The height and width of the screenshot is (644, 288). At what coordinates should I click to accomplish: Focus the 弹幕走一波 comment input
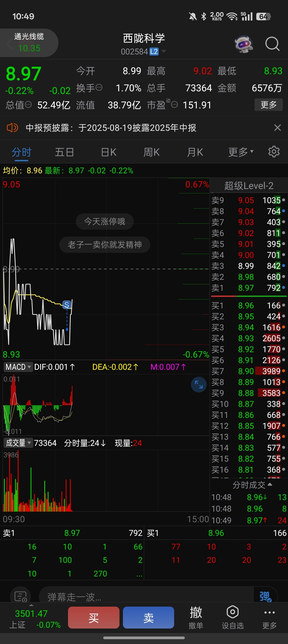[x=146, y=597]
